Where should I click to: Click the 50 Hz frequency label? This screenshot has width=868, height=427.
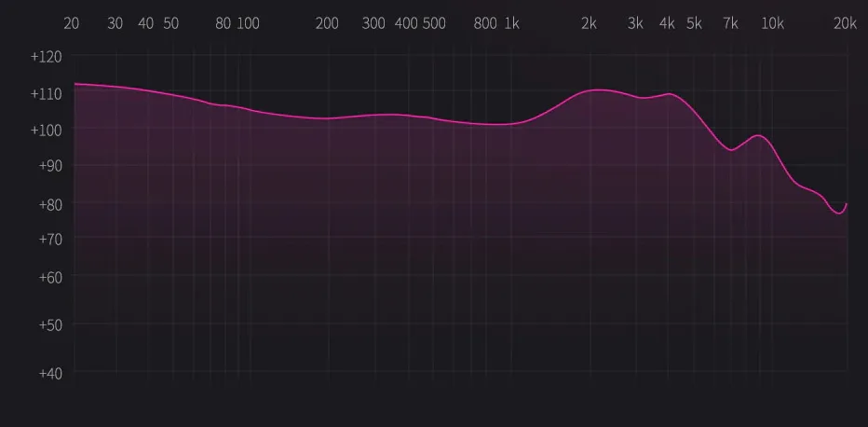point(171,23)
